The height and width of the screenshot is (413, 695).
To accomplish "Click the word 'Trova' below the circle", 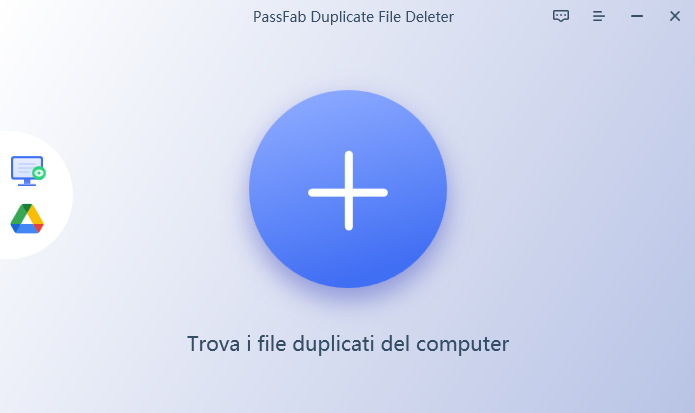I will click(x=214, y=344).
